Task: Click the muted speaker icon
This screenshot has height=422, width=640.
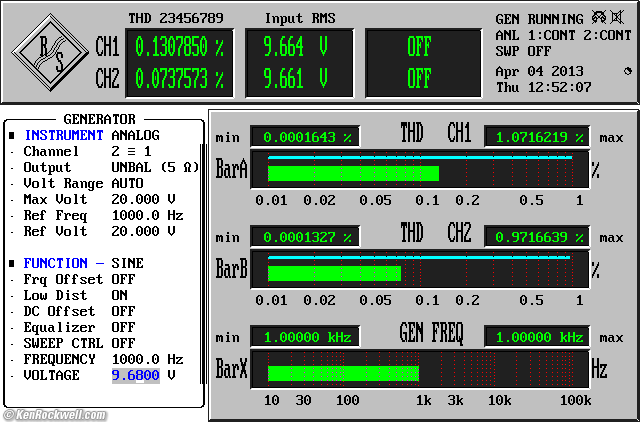Action: click(x=619, y=18)
